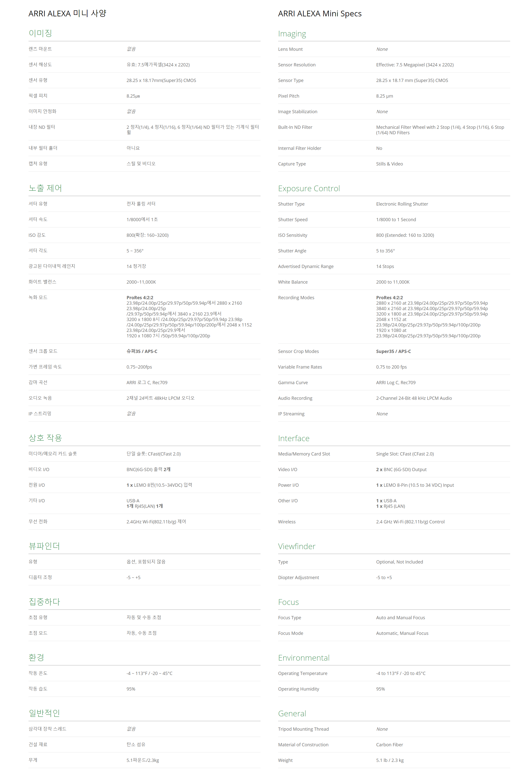Screen dimensions: 532x778
Task: Click the 'Viewfinder' section heading
Action: 296,546
